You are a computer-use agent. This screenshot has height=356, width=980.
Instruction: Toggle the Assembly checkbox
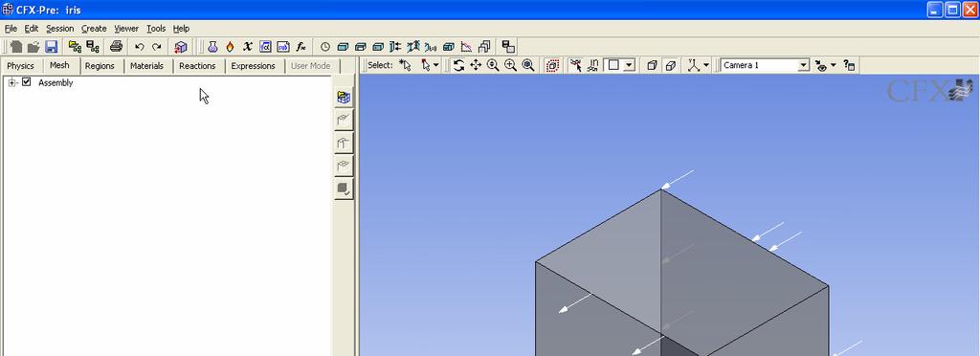pyautogui.click(x=26, y=81)
